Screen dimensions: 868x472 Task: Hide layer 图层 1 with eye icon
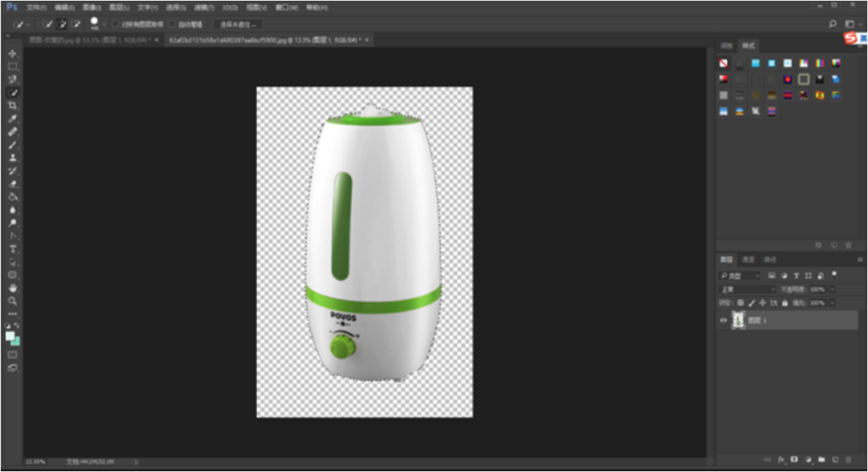tap(724, 320)
